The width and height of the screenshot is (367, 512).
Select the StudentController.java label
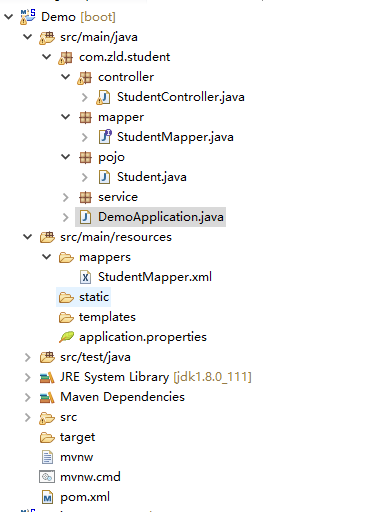181,97
